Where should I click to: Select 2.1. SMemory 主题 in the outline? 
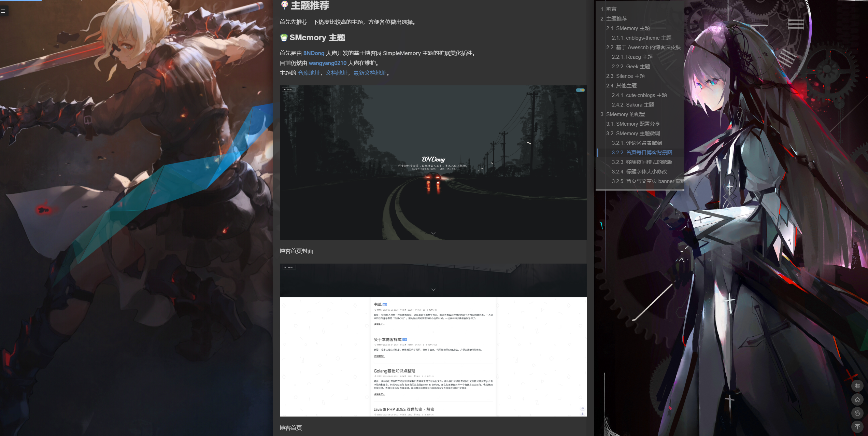tap(628, 28)
